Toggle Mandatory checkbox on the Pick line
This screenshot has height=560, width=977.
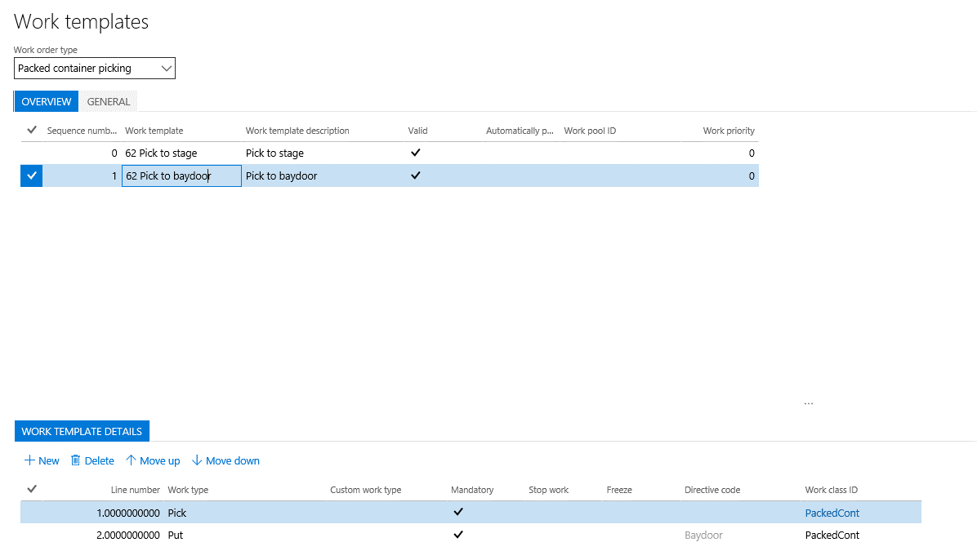click(x=458, y=513)
